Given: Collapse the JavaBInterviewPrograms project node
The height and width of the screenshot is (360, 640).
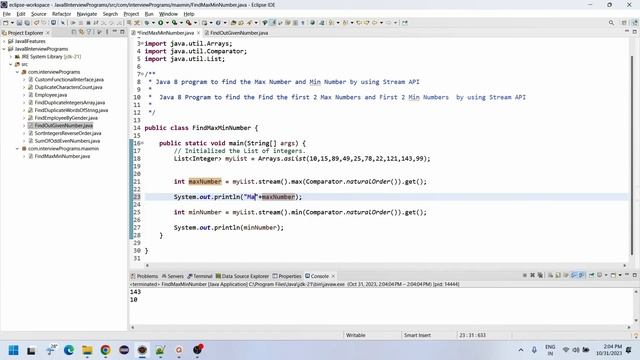Looking at the screenshot, I should pyautogui.click(x=4, y=49).
